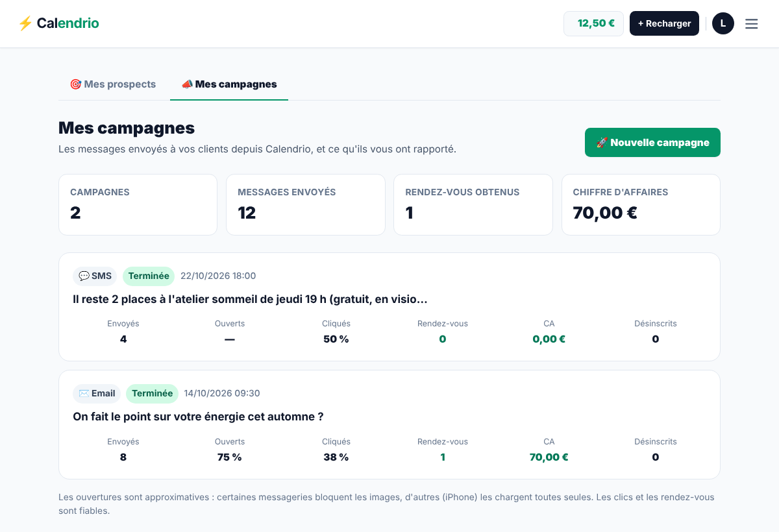Image resolution: width=779 pixels, height=532 pixels.
Task: Click the rocket icon on Nouvelle campagne
Action: (x=602, y=143)
